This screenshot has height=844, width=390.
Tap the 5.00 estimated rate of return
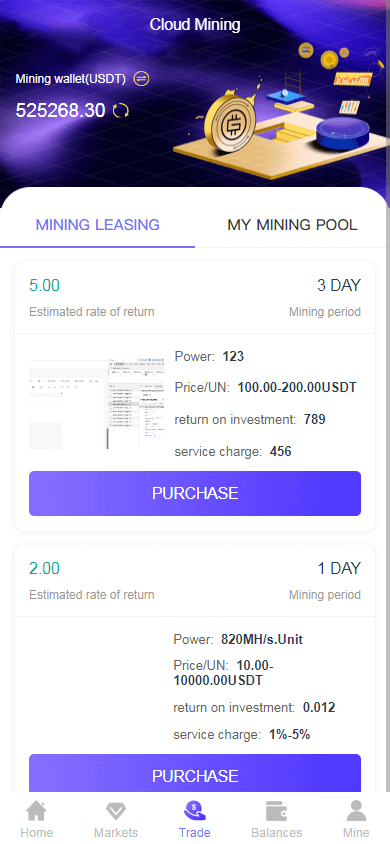click(x=45, y=285)
